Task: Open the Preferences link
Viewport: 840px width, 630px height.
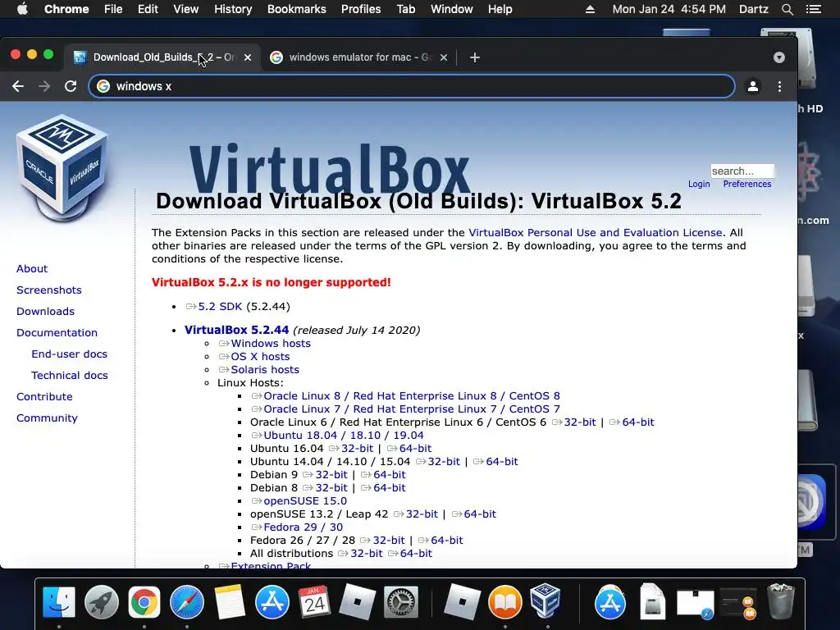Action: (x=746, y=184)
